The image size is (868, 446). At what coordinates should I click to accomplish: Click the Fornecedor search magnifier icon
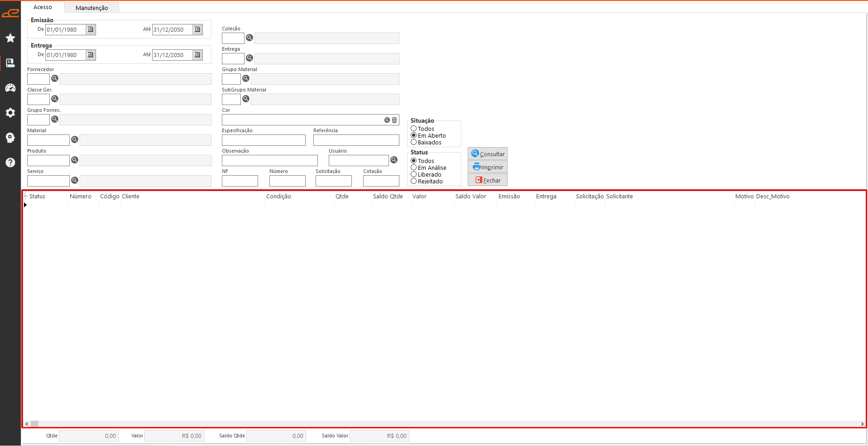click(55, 78)
